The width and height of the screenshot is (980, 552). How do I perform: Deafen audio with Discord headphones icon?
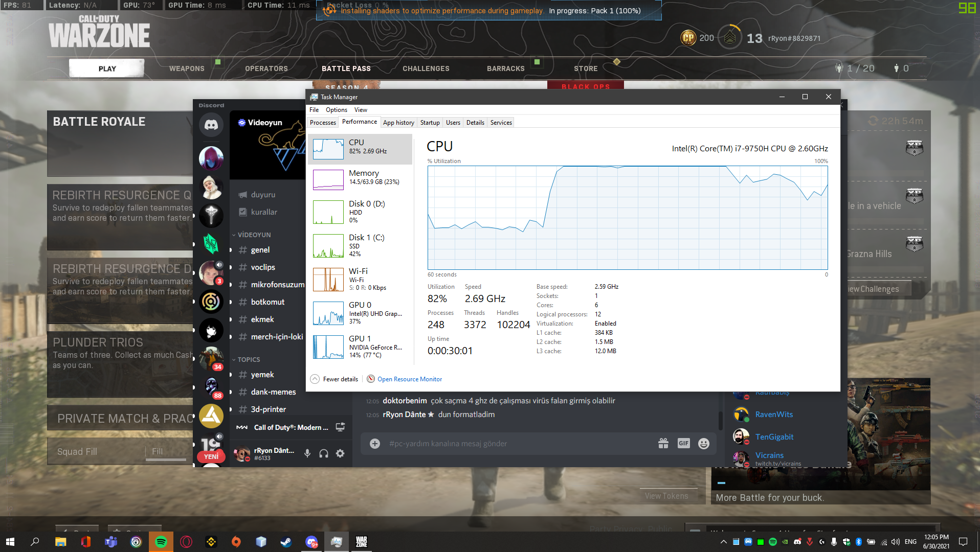pos(324,453)
